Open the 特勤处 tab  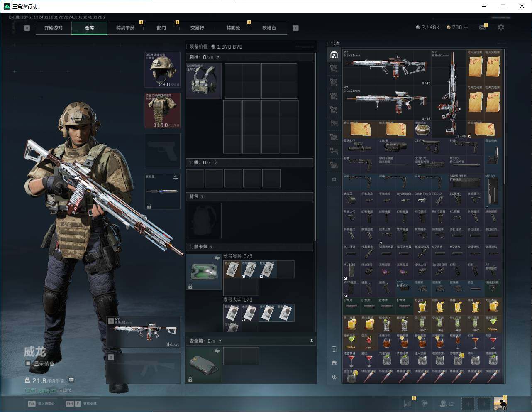[x=233, y=28]
